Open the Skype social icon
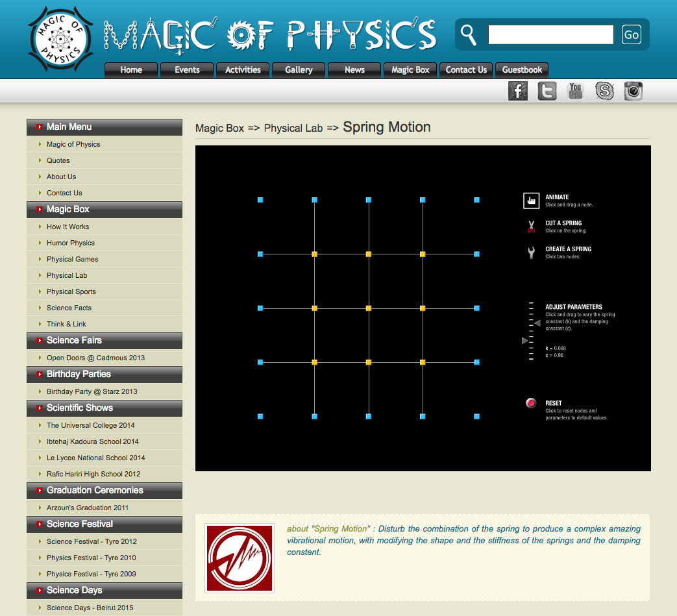This screenshot has height=616, width=677. pyautogui.click(x=605, y=91)
